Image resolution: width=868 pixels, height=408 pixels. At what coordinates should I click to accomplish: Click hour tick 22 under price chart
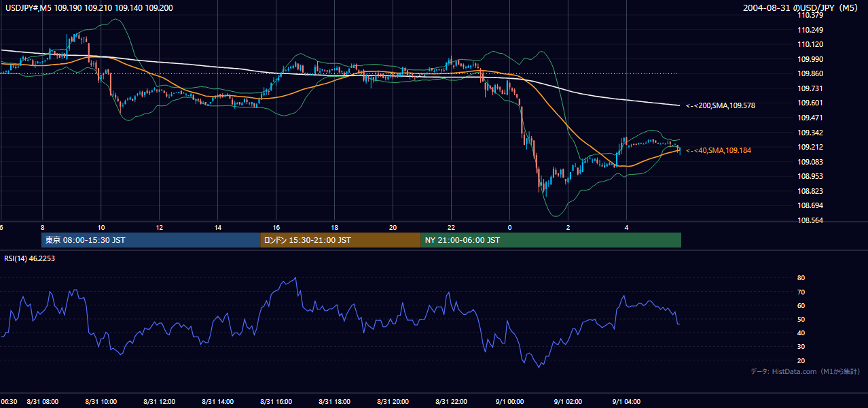tap(452, 227)
